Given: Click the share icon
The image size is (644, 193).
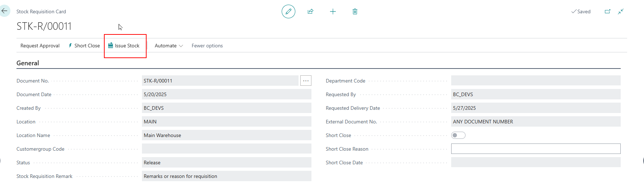Looking at the screenshot, I should coord(310,11).
